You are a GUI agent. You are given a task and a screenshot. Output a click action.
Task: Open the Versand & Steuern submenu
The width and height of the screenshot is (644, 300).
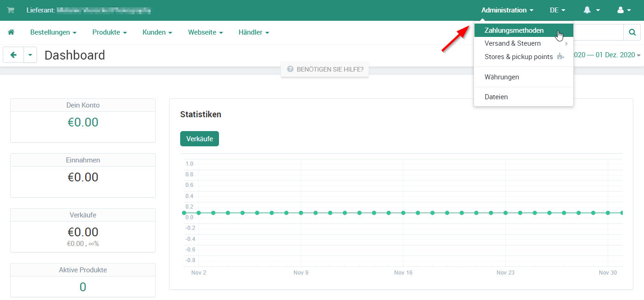coord(524,43)
